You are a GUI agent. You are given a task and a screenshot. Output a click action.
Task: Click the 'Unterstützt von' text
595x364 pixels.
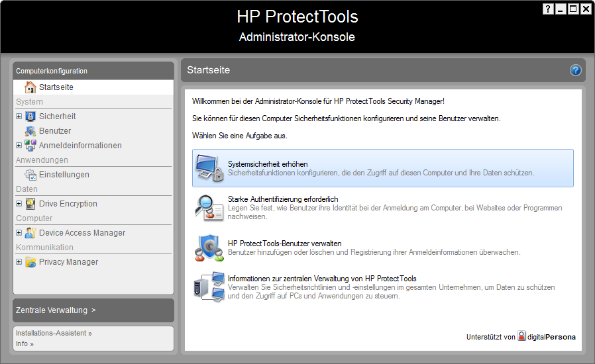491,337
